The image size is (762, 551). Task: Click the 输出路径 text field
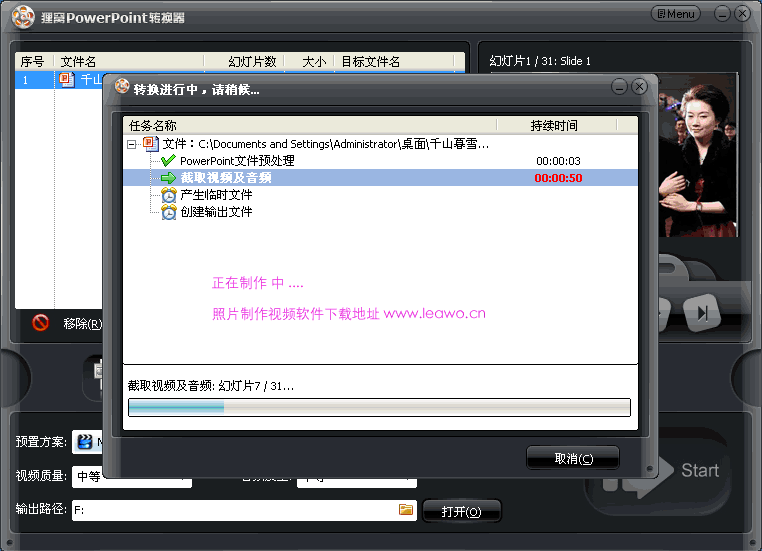234,510
